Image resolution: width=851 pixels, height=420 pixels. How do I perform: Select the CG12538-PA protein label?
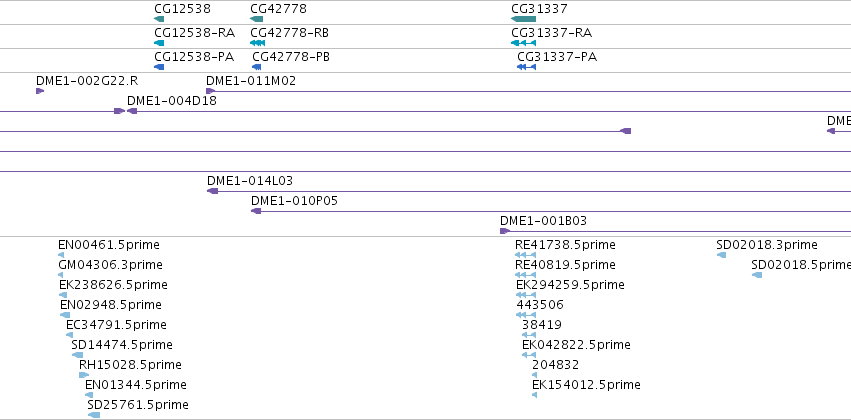(194, 57)
